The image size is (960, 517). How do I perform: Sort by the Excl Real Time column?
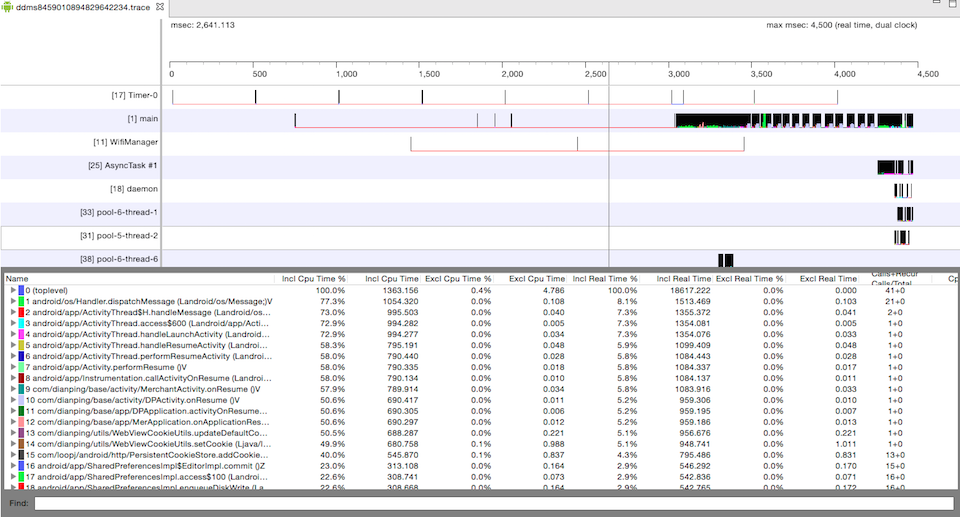(828, 278)
